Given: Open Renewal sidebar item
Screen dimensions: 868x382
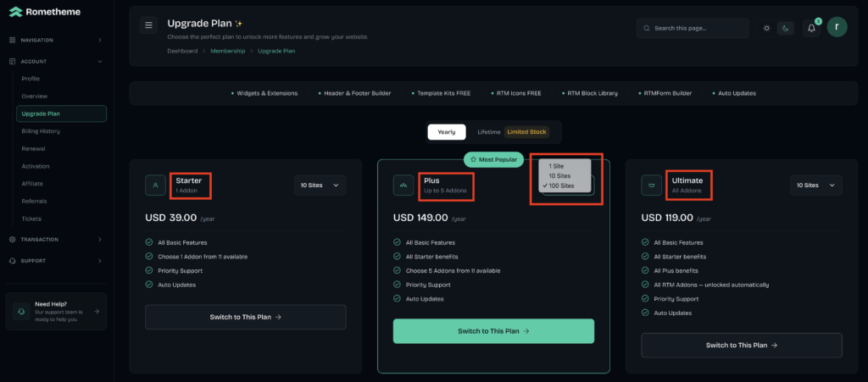Looking at the screenshot, I should point(33,149).
